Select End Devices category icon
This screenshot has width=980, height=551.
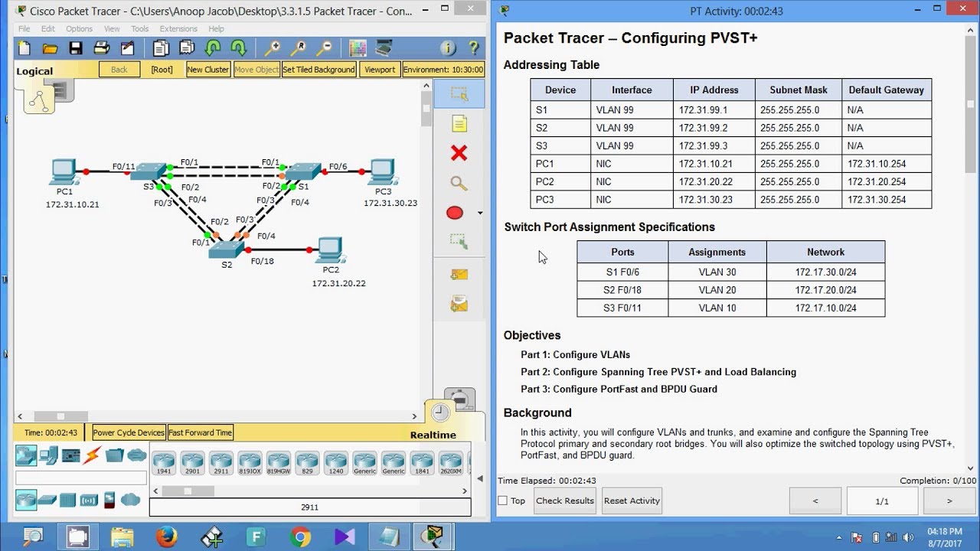[49, 456]
